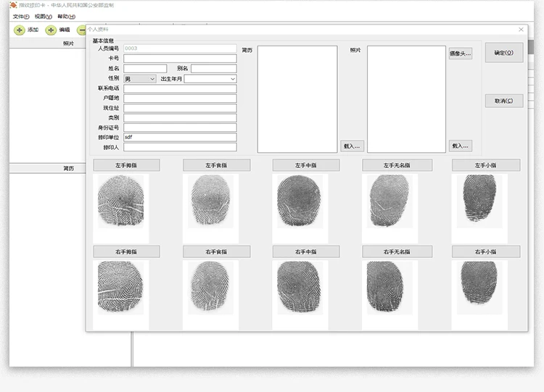This screenshot has width=544, height=392.
Task: Select the right middle finger fingerprint image
Action: [300, 288]
